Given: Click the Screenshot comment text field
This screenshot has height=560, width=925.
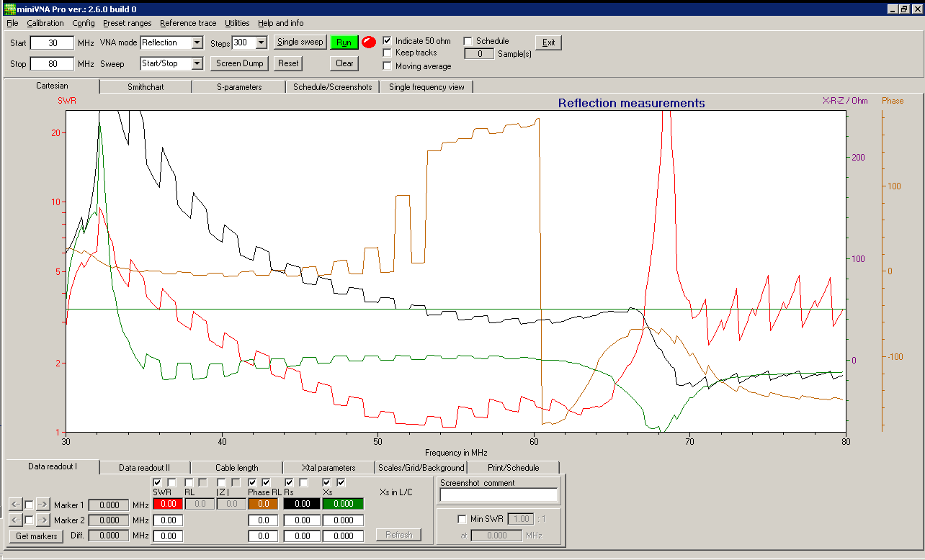Looking at the screenshot, I should coord(499,495).
